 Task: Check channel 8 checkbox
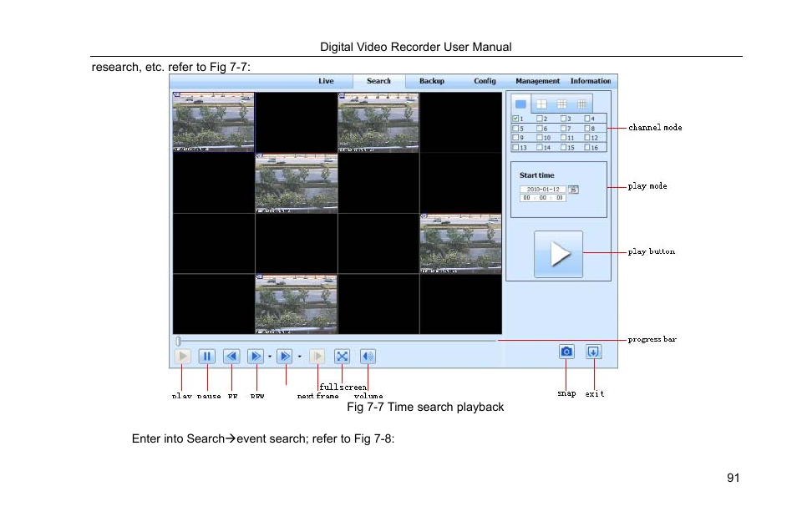(587, 128)
